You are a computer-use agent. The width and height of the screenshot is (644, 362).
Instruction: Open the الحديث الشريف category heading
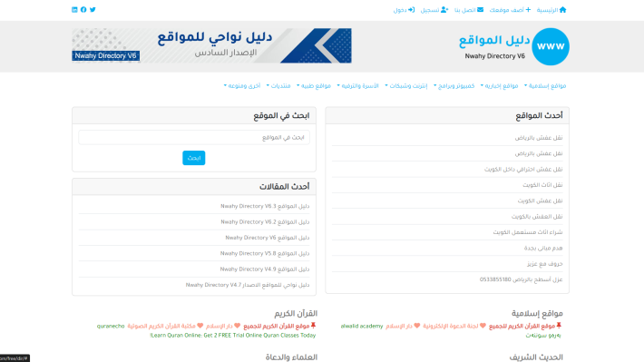536,357
